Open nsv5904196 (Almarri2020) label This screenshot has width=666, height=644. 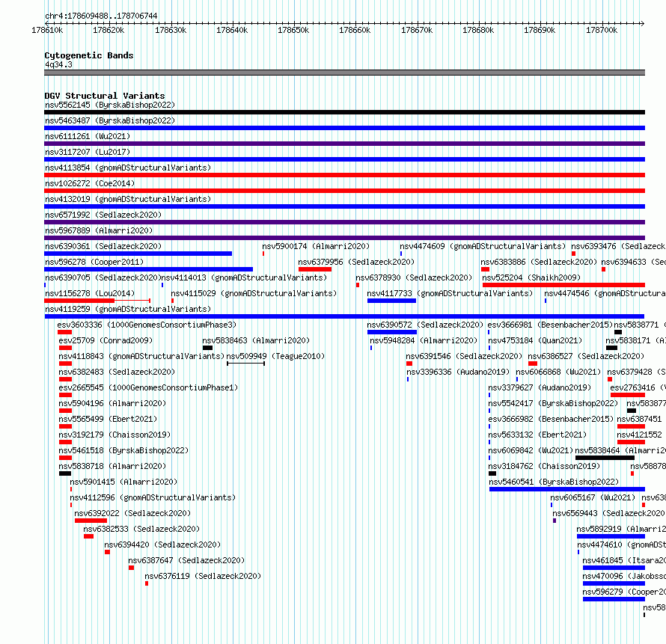112,403
